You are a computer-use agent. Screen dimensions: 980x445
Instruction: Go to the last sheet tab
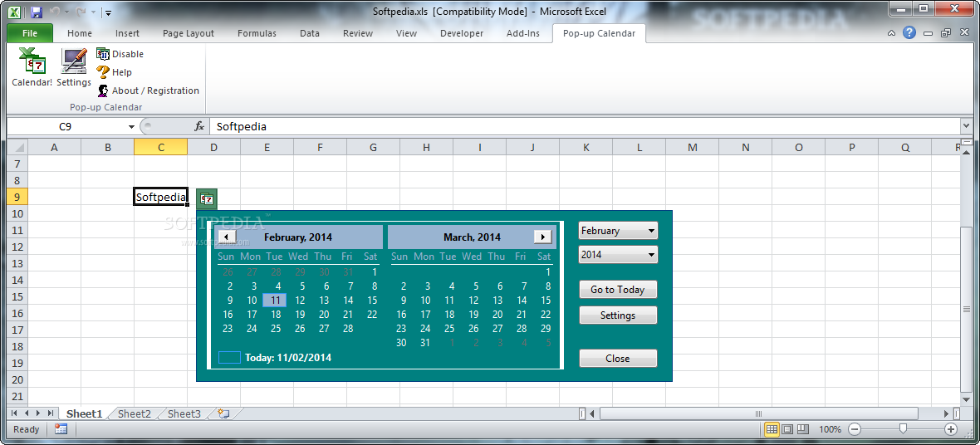click(x=50, y=413)
